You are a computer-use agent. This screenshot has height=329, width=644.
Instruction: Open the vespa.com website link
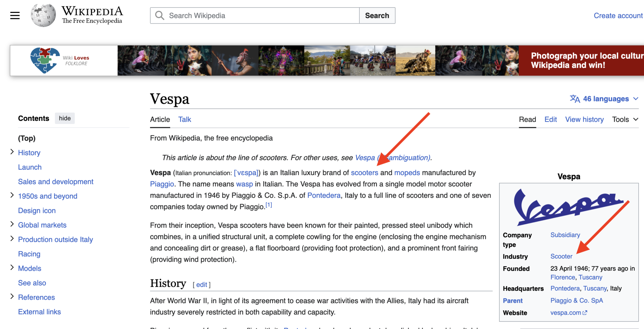click(x=566, y=313)
